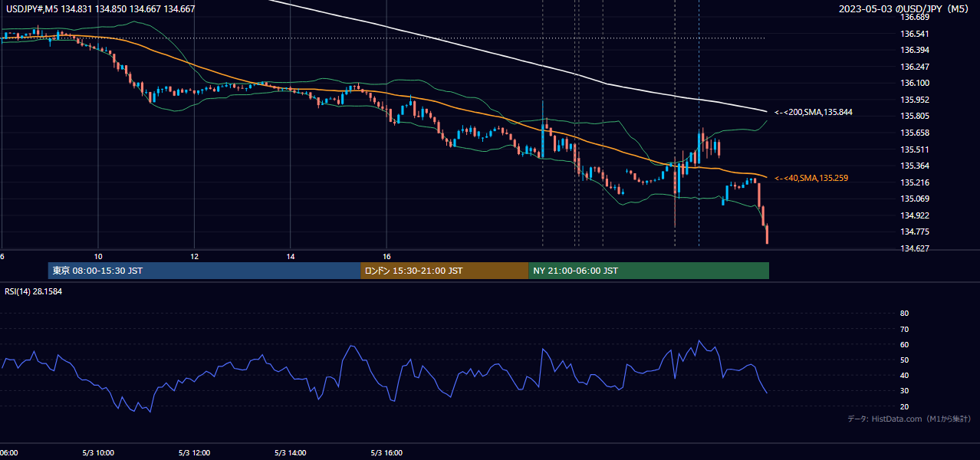Click the hour label 10 under the price chart
This screenshot has width=980, height=460.
coord(98,256)
